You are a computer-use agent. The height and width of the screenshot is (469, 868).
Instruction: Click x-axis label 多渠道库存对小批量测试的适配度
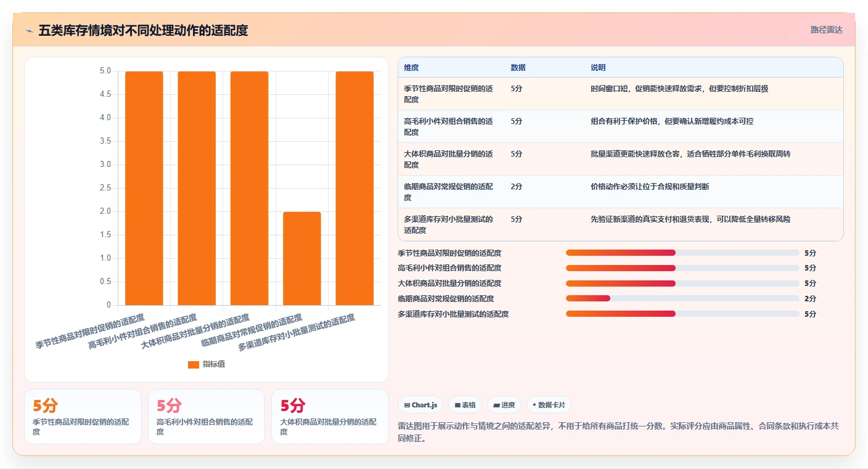click(297, 332)
